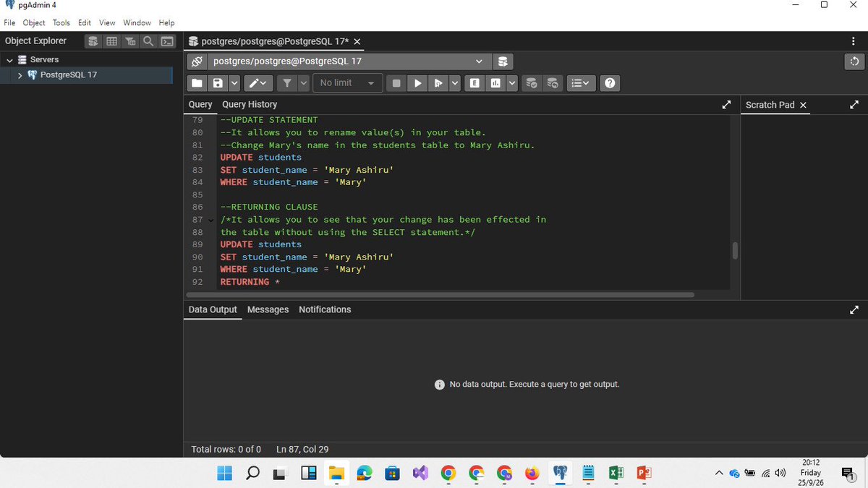Image resolution: width=868 pixels, height=488 pixels.
Task: Open File Explorer from the taskbar
Action: pos(336,474)
